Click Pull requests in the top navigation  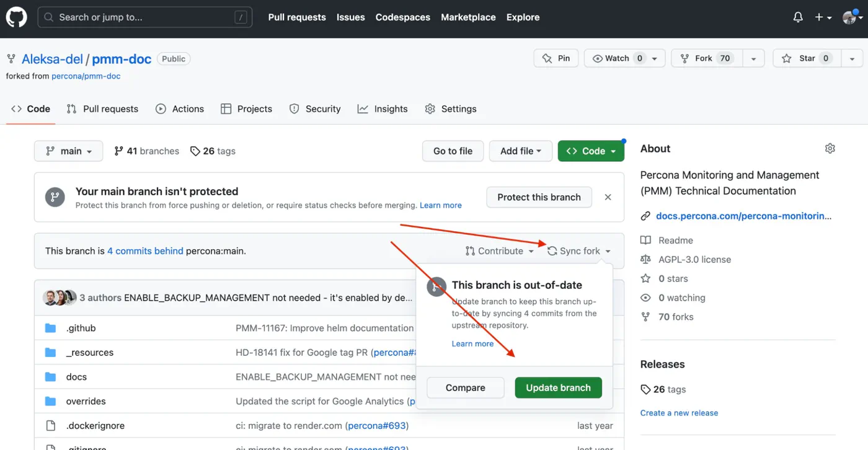click(x=297, y=17)
